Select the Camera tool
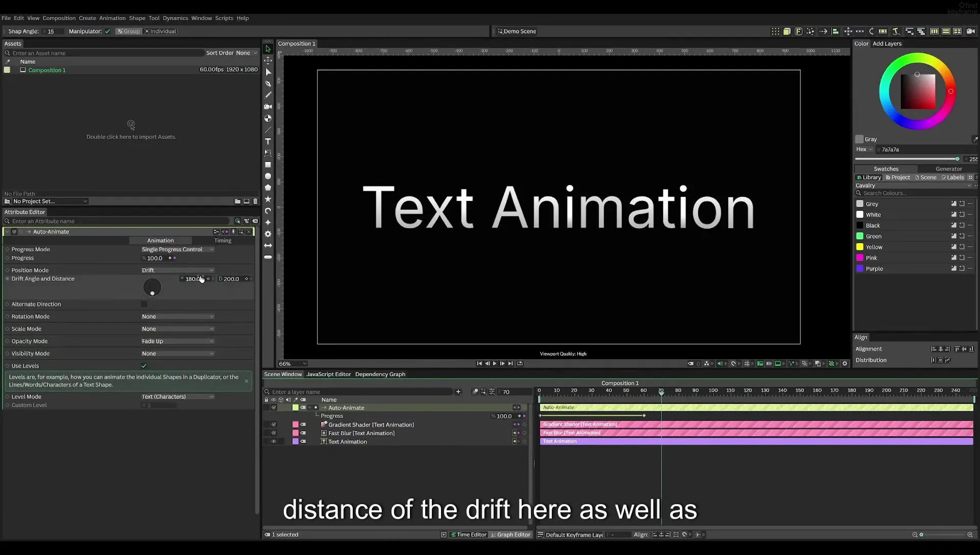 pyautogui.click(x=268, y=107)
